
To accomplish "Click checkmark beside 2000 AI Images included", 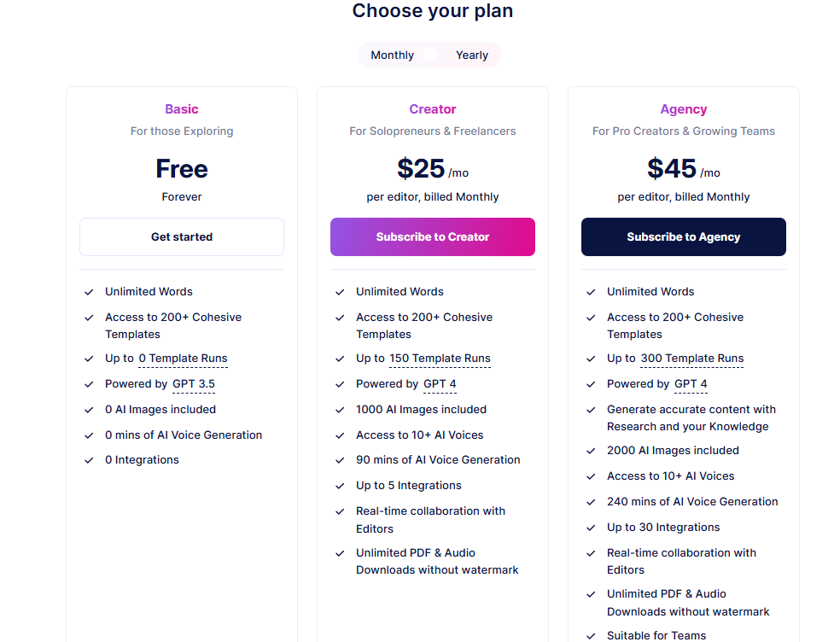I will 590,450.
